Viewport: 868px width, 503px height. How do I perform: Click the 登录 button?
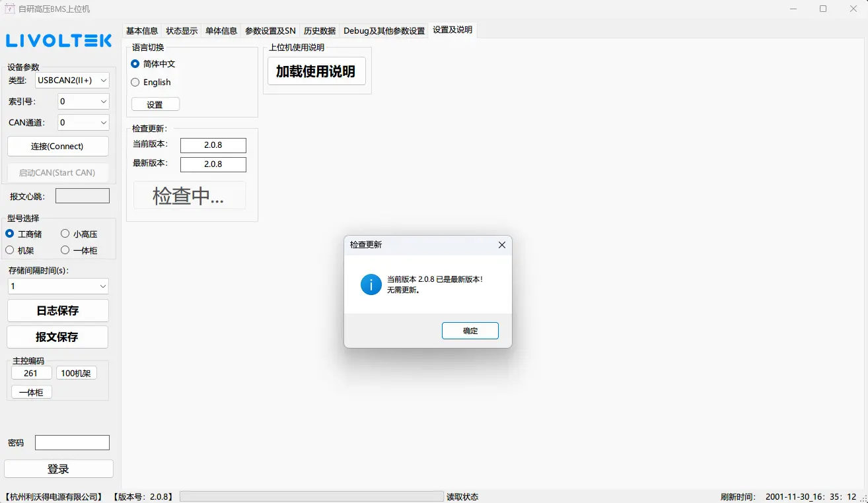point(59,469)
